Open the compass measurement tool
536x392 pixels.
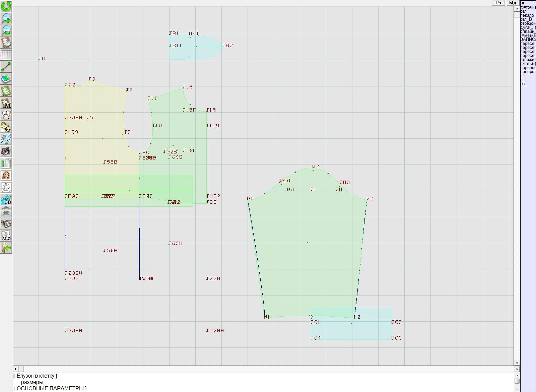click(6, 115)
